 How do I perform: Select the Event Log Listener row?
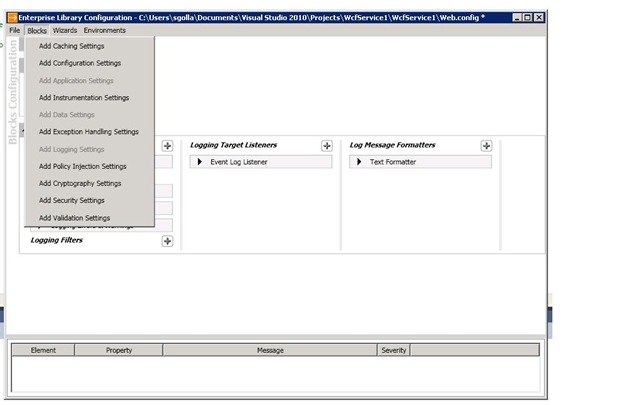[261, 162]
